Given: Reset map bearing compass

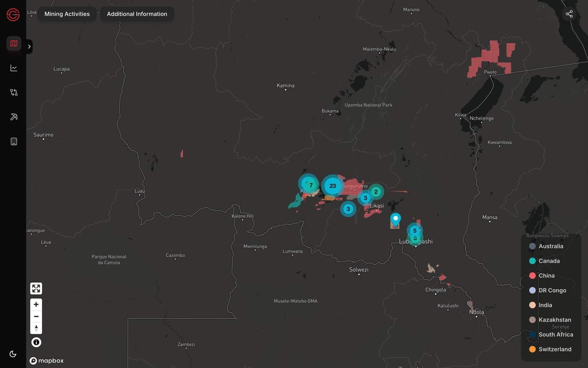Looking at the screenshot, I should pyautogui.click(x=36, y=328).
